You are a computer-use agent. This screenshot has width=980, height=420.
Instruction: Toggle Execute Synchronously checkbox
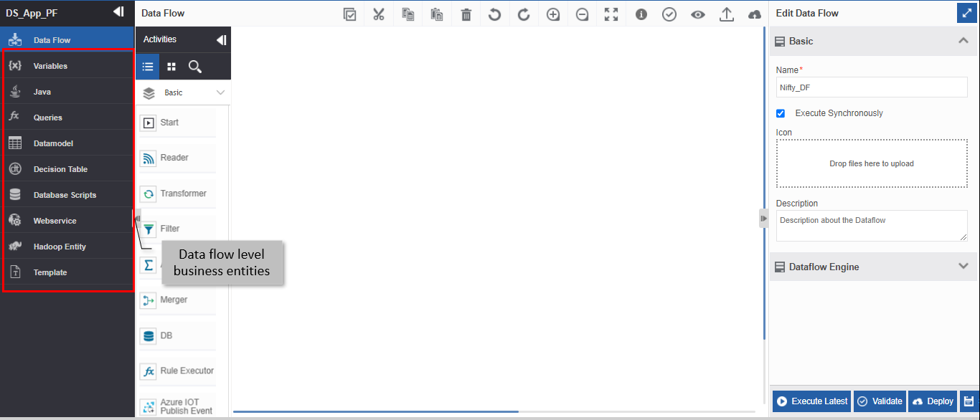[781, 113]
